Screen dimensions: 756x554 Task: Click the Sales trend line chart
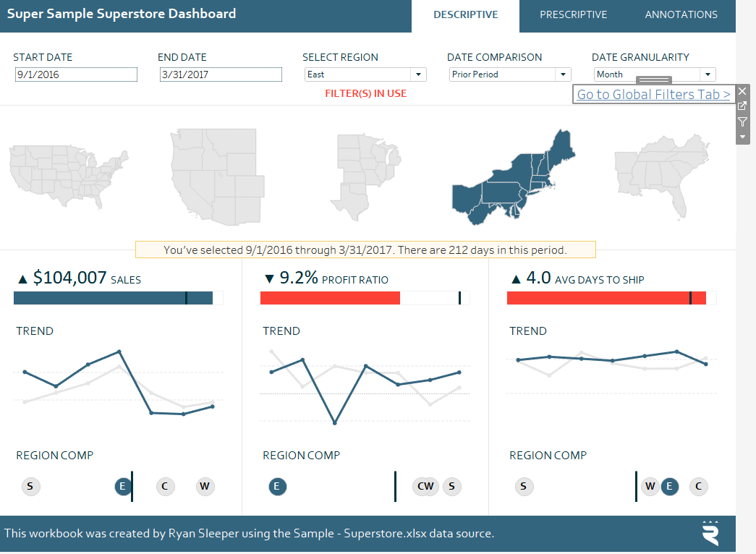119,383
